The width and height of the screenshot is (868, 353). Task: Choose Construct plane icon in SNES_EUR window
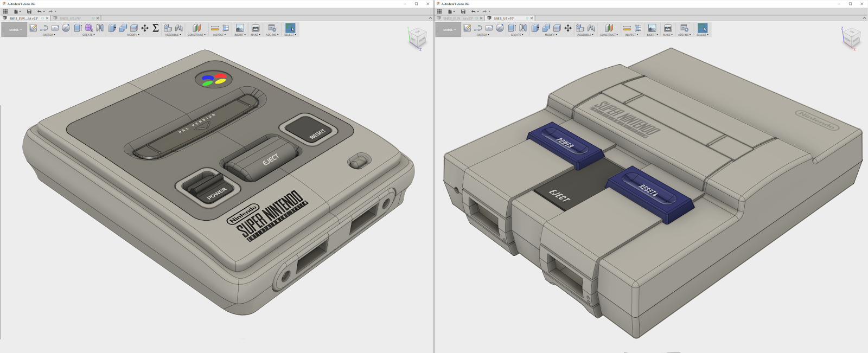tap(197, 28)
